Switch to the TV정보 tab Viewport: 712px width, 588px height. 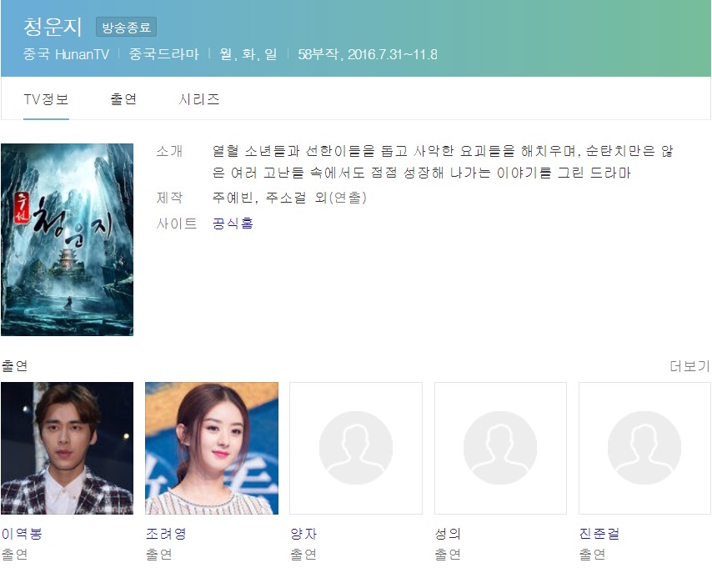coord(46,99)
